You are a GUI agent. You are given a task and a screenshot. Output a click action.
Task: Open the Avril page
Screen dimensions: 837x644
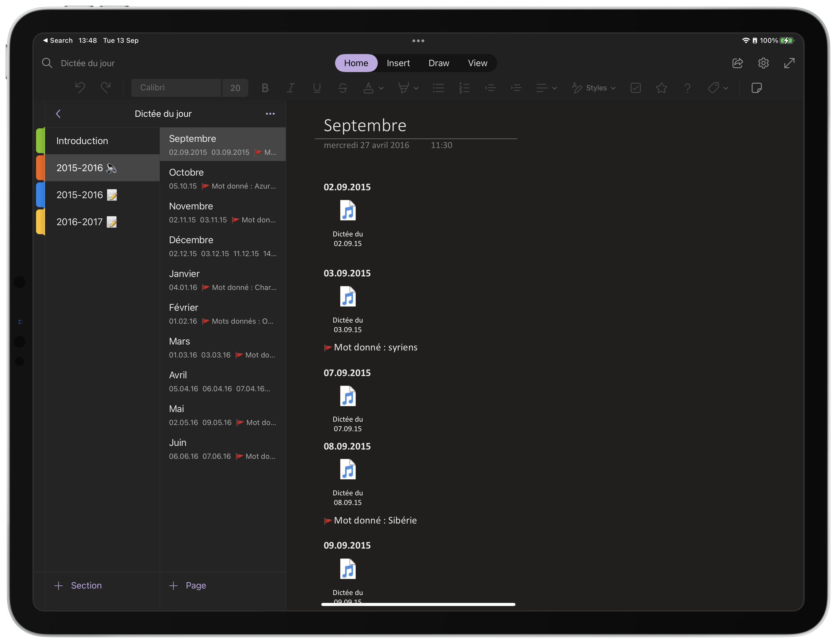click(223, 381)
